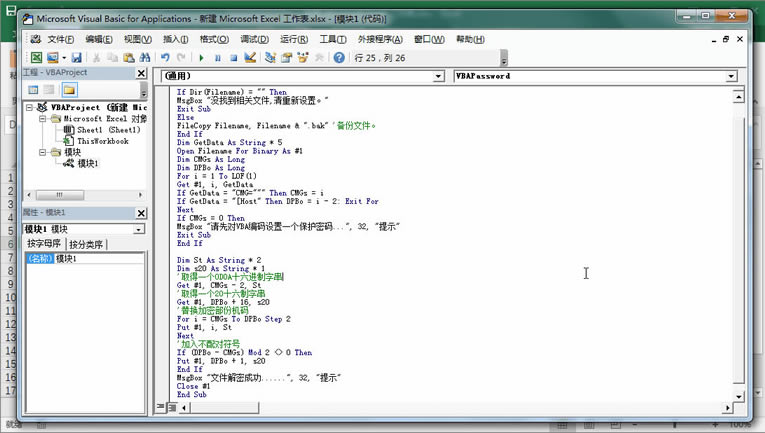Click the View Code icon in the project panel
The width and height of the screenshot is (765, 433).
[x=32, y=91]
